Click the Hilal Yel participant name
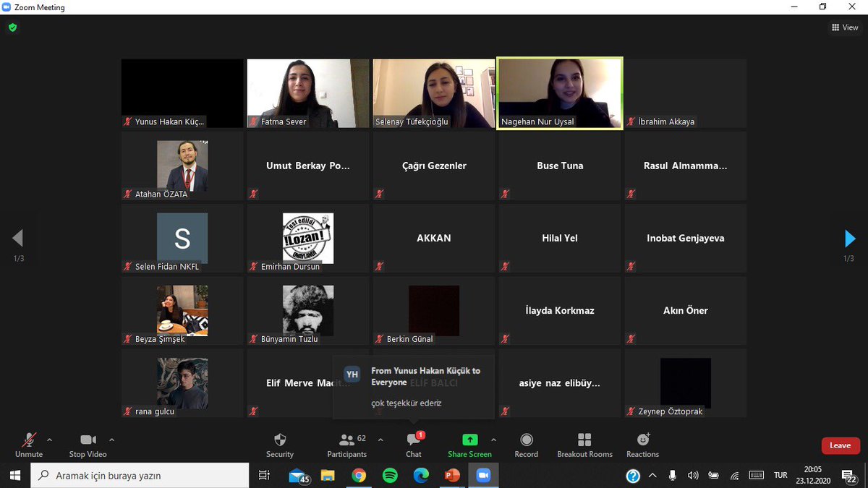 (x=560, y=238)
